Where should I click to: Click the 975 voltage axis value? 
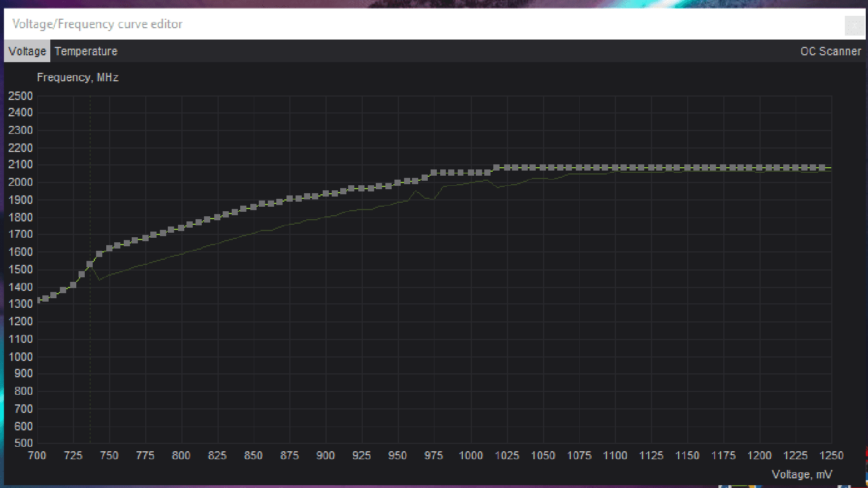coord(434,456)
